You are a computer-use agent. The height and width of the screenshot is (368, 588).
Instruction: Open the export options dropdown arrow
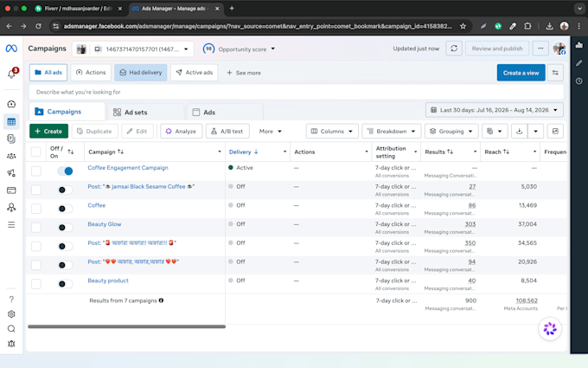click(x=535, y=131)
